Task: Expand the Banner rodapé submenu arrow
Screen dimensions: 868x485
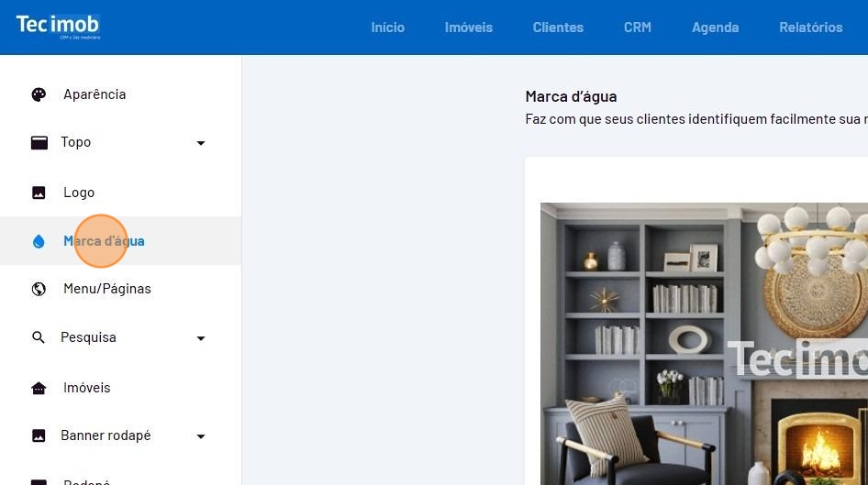Action: (201, 436)
